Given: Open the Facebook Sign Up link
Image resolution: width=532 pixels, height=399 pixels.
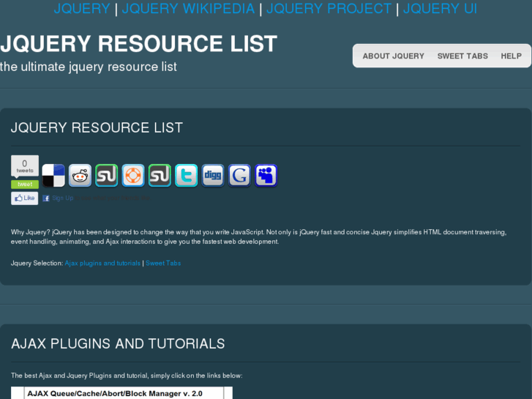Looking at the screenshot, I should pos(62,198).
